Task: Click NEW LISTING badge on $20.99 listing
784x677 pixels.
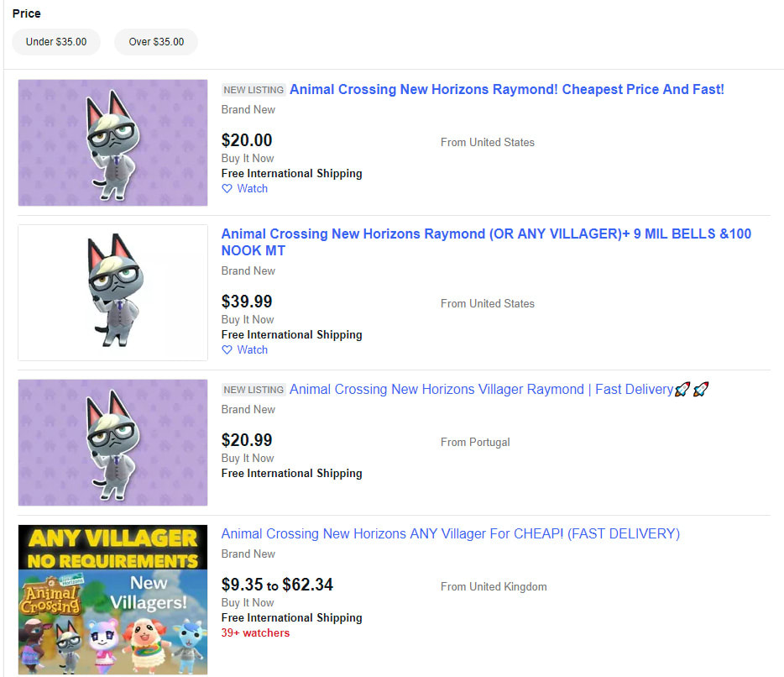Action: tap(253, 390)
